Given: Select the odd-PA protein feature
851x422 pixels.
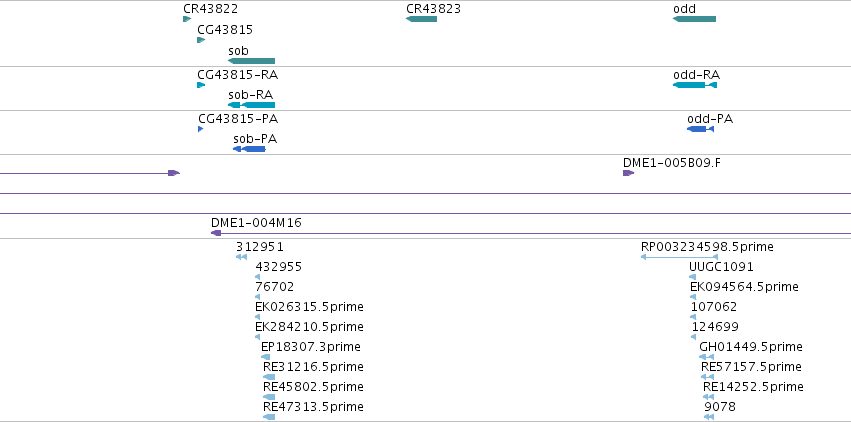Looking at the screenshot, I should coord(700,129).
